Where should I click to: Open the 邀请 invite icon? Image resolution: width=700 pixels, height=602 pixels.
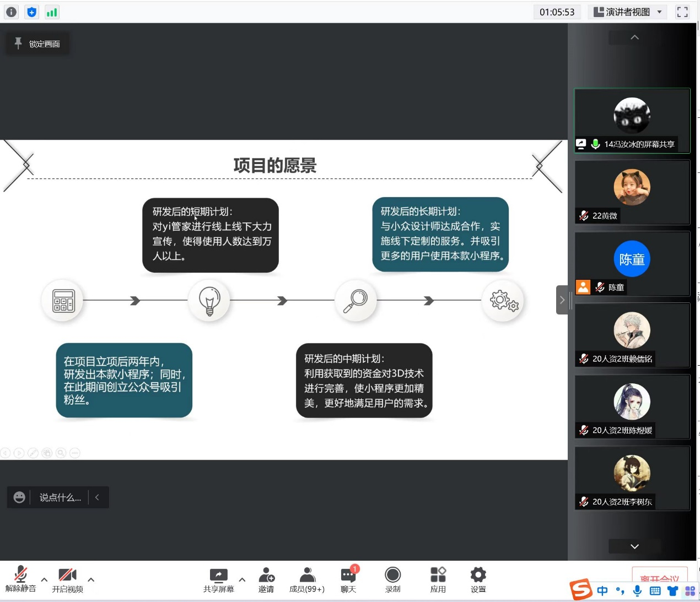[266, 580]
